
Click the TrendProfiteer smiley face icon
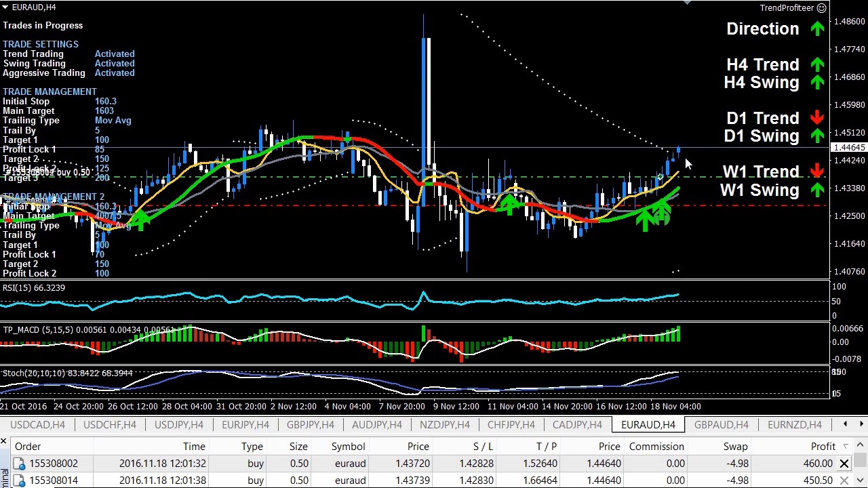[822, 8]
